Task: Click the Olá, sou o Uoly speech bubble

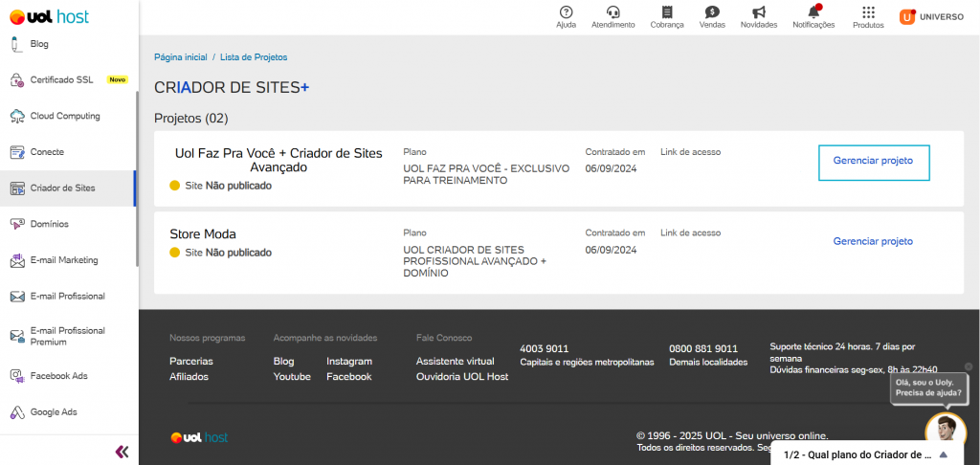Action: [928, 388]
